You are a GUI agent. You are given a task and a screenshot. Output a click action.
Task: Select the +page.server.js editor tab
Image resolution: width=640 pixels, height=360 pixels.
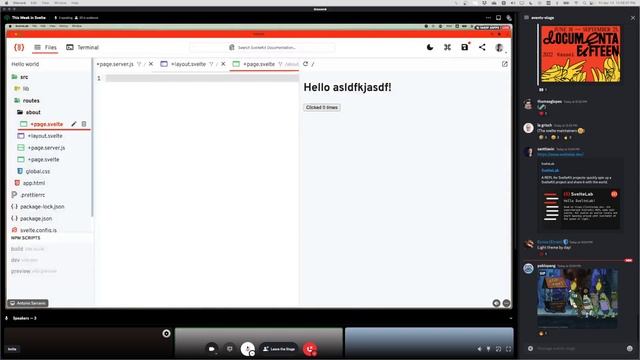[115, 64]
